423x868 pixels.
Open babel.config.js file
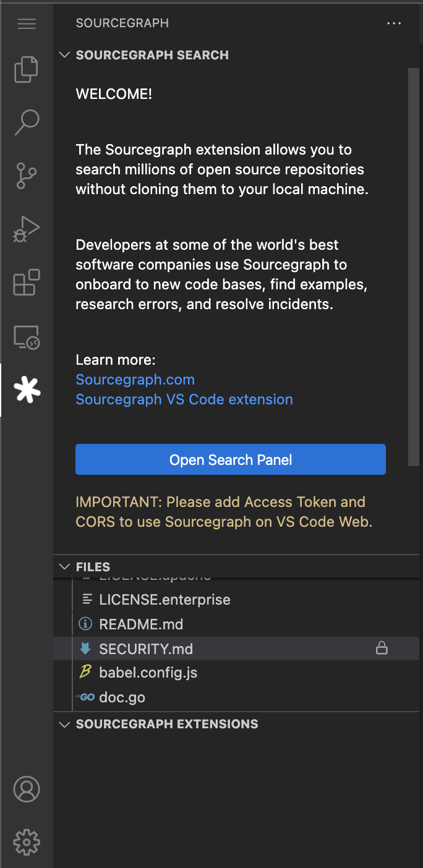point(236,673)
